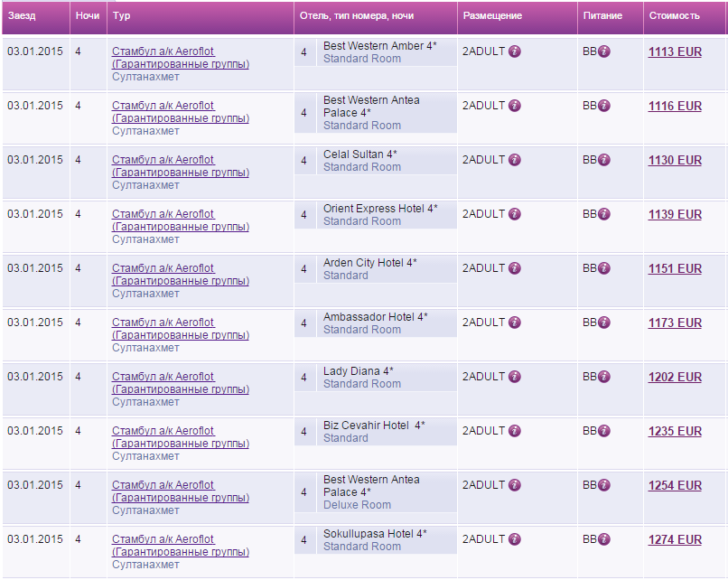Click the 2ADULT help icon in Orient Express Hotel row

coord(515,214)
